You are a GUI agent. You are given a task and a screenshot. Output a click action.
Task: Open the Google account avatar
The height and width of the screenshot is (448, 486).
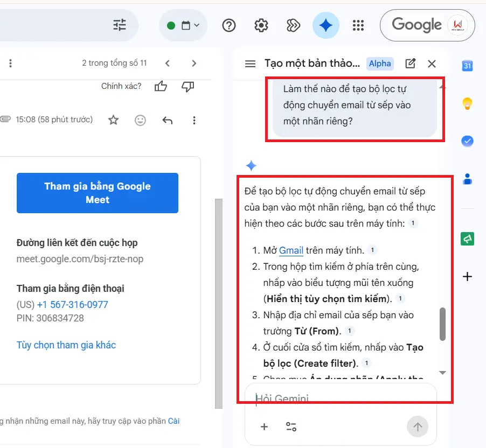pos(457,25)
